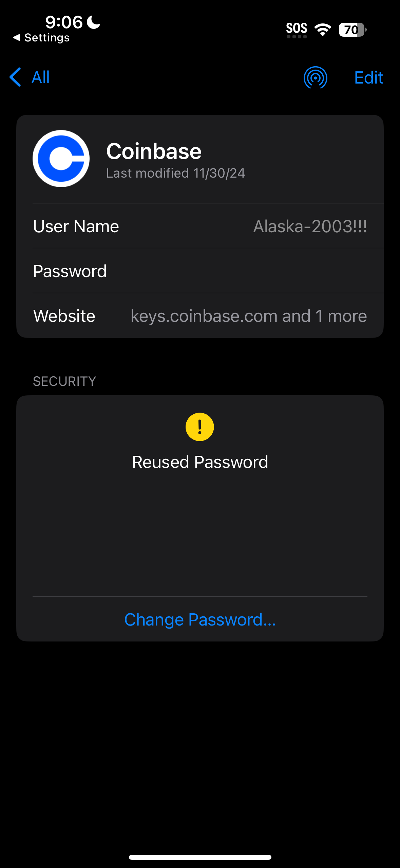Tap the SOS status indicator

297,30
